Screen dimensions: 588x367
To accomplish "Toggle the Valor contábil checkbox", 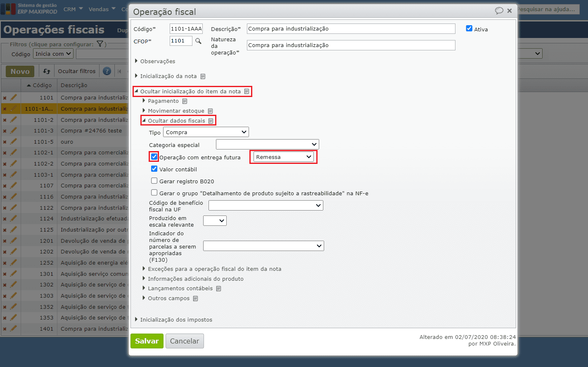I will 154,169.
